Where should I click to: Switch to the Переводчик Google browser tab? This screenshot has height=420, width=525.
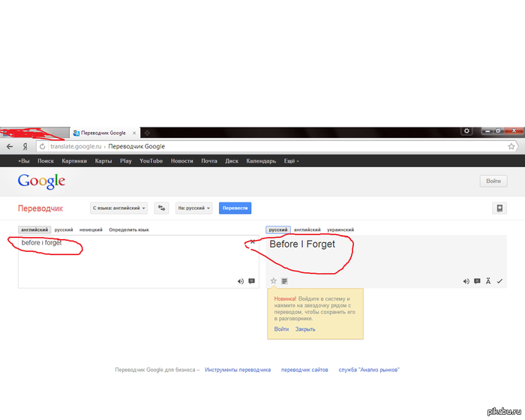click(104, 133)
